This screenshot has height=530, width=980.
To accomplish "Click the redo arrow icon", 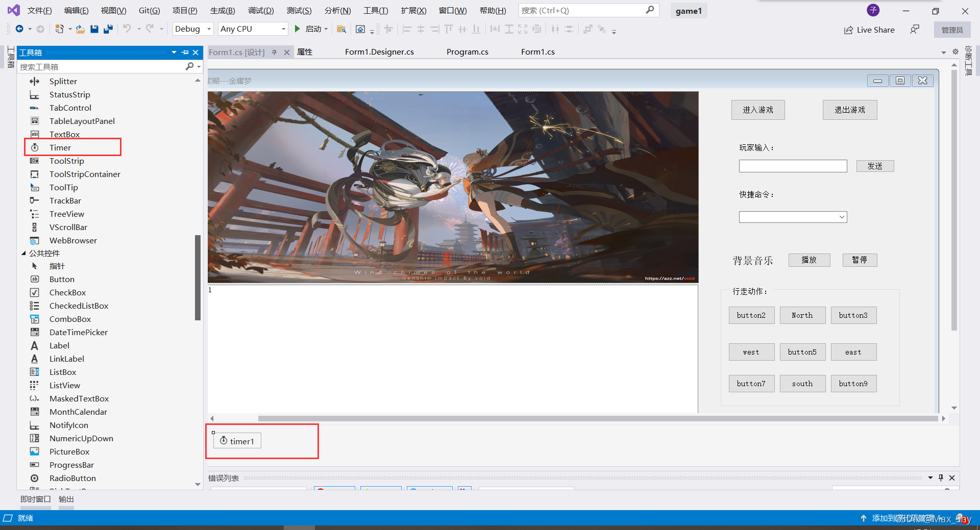I will [x=150, y=29].
